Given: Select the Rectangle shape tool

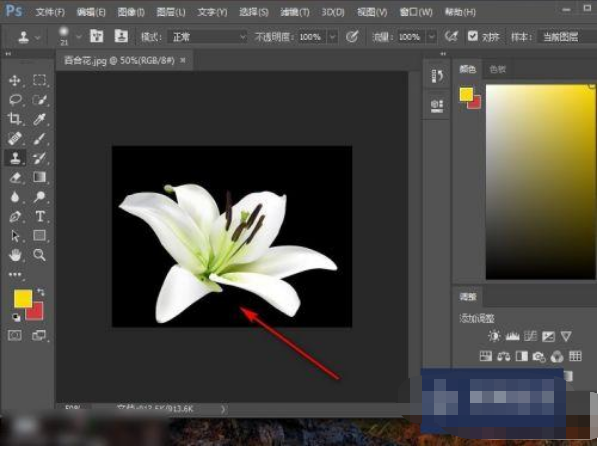Looking at the screenshot, I should tap(39, 235).
